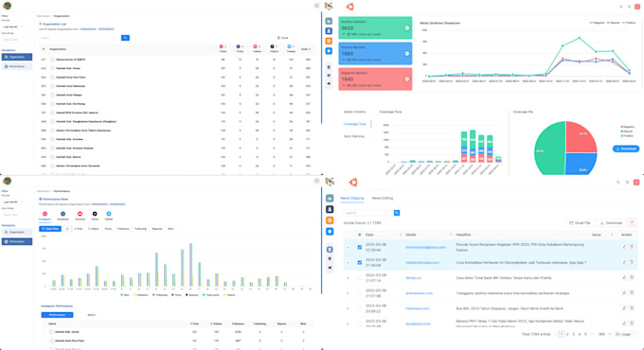Check the tempo.co row checkbox
This screenshot has width=644, height=350.
[x=359, y=278]
